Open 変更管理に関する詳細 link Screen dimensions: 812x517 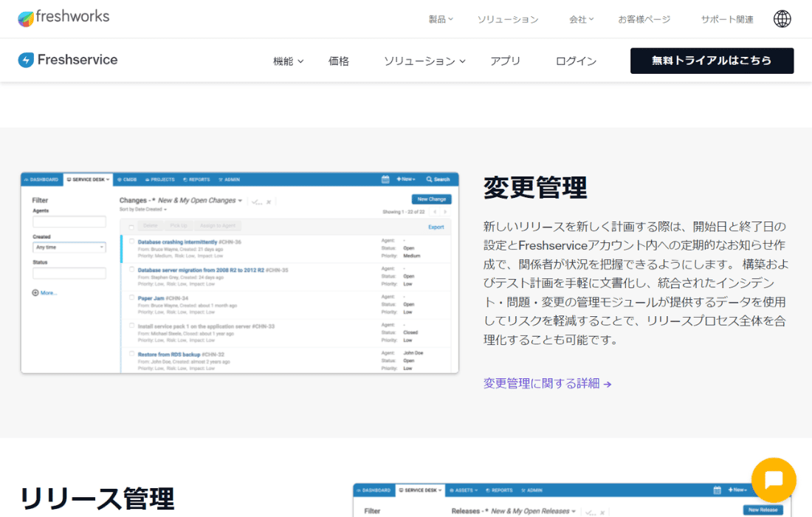[x=548, y=383]
